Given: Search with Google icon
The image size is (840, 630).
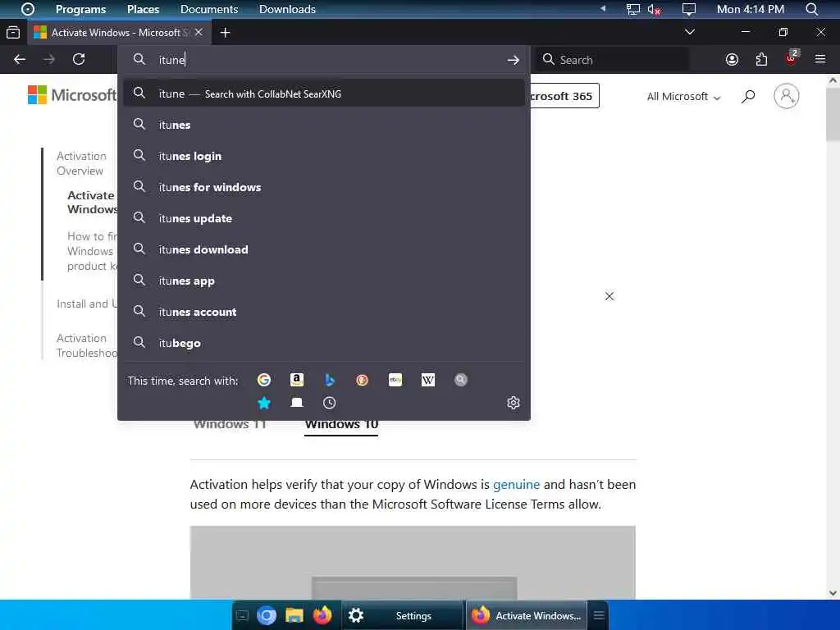Looking at the screenshot, I should 263,381.
